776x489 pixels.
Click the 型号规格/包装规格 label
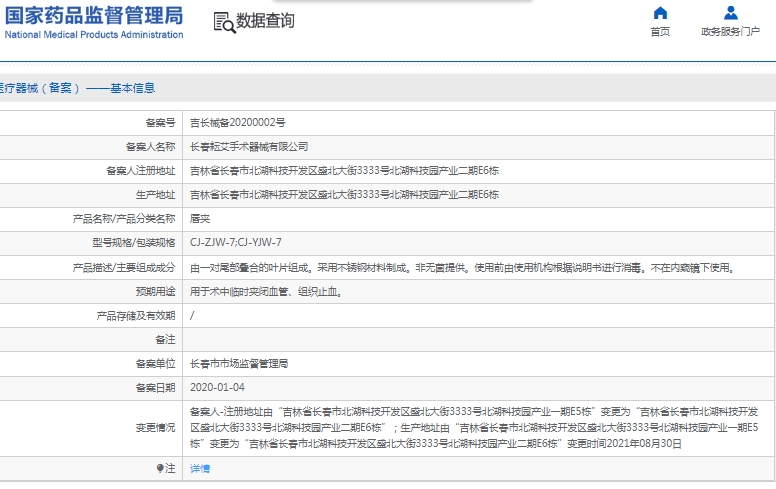(134, 243)
